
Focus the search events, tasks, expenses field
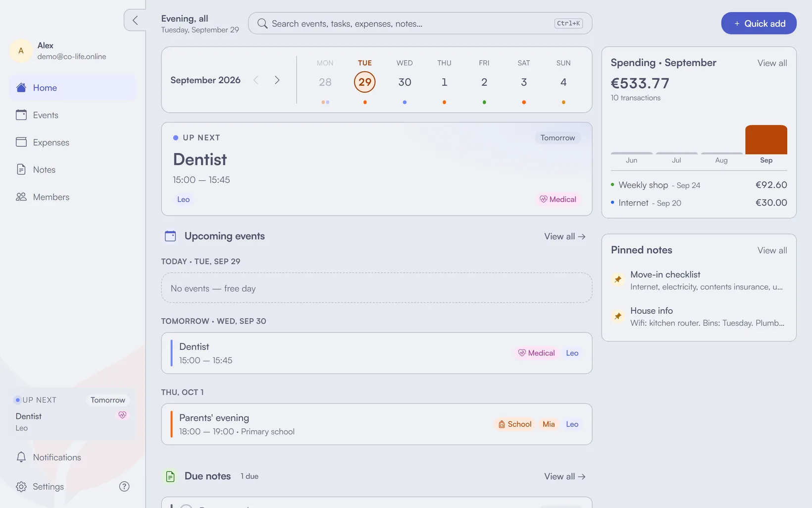pyautogui.click(x=420, y=23)
